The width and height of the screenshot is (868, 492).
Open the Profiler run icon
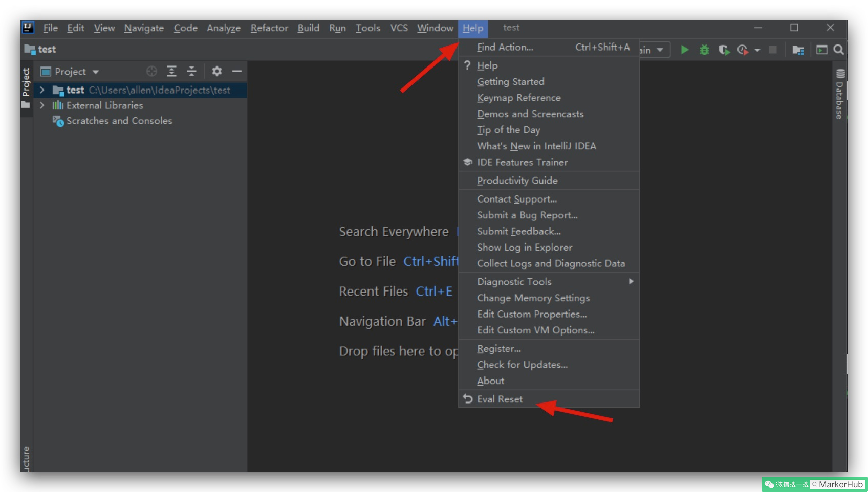point(743,50)
